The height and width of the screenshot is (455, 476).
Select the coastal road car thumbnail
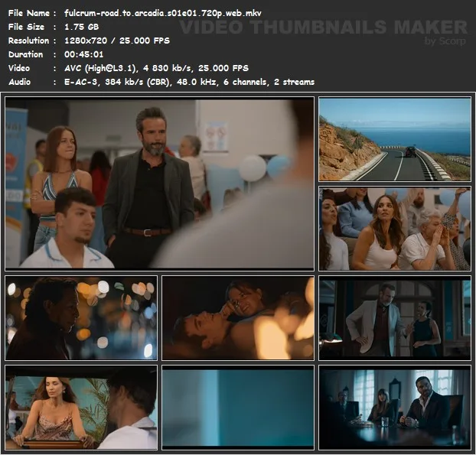click(394, 138)
